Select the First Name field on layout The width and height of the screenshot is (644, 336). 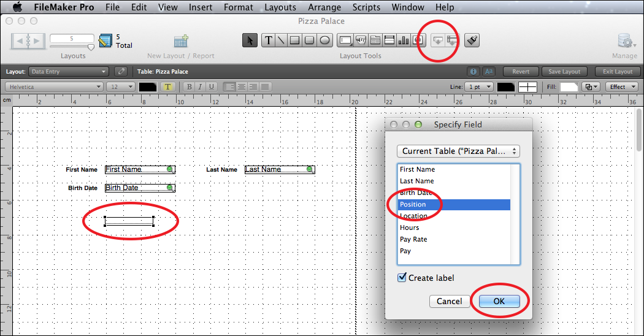(140, 169)
